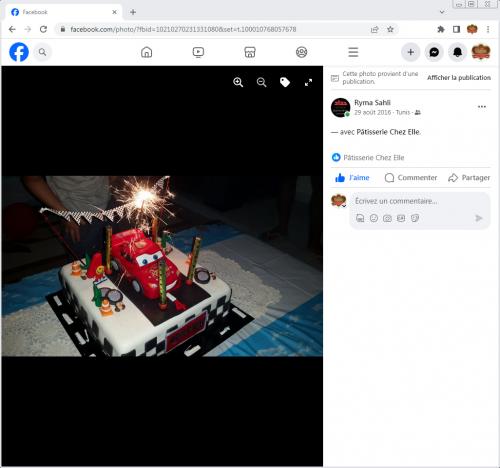Zoom out of the photo
500x468 pixels.
[262, 82]
